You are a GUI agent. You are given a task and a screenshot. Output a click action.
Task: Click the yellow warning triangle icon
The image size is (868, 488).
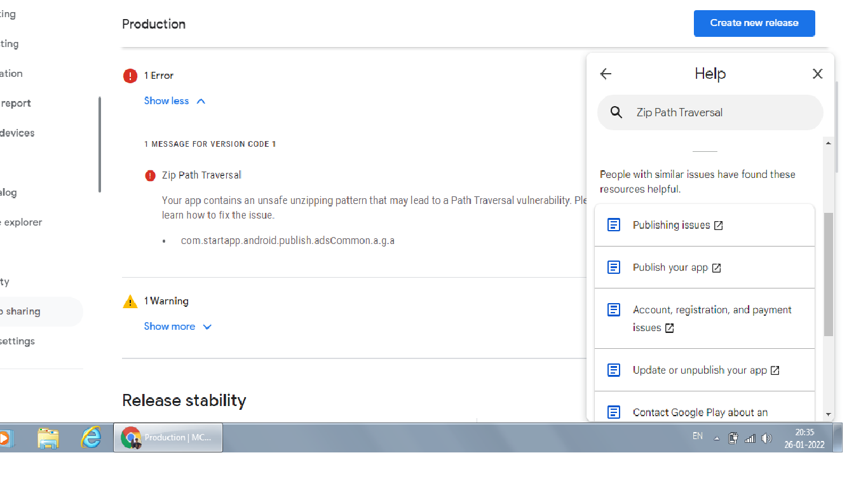tap(130, 302)
